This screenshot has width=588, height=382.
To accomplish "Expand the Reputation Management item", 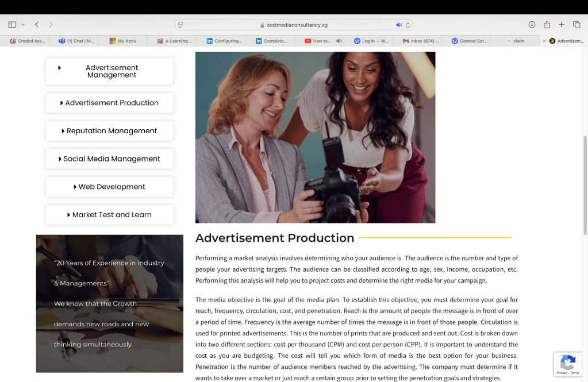I will point(109,131).
